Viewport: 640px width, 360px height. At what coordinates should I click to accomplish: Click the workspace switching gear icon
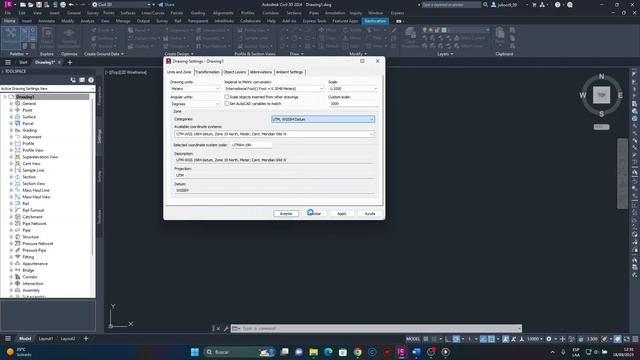point(549,339)
